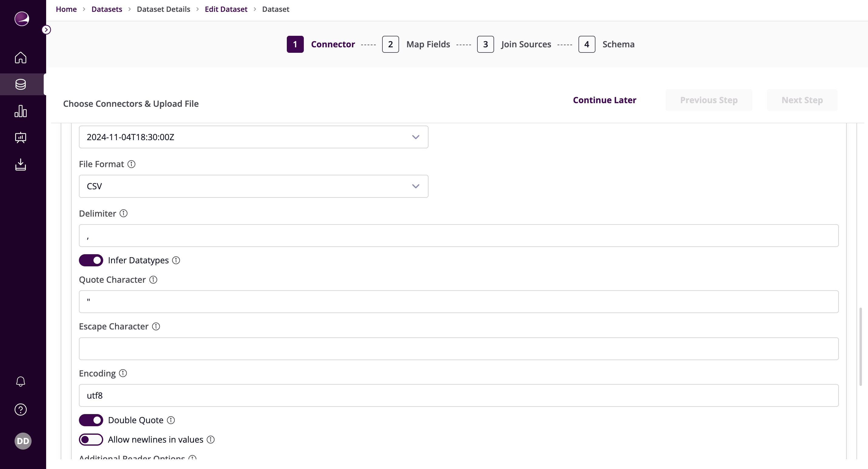Screen dimensions: 868x469
Task: Open the Datasets database icon in sidebar
Action: tap(21, 84)
